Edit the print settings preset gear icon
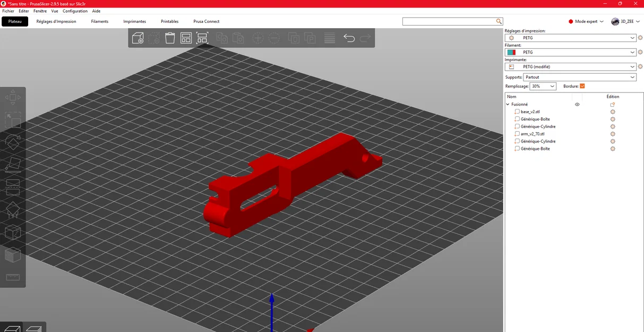Viewport: 644px width, 332px height. pyautogui.click(x=640, y=38)
